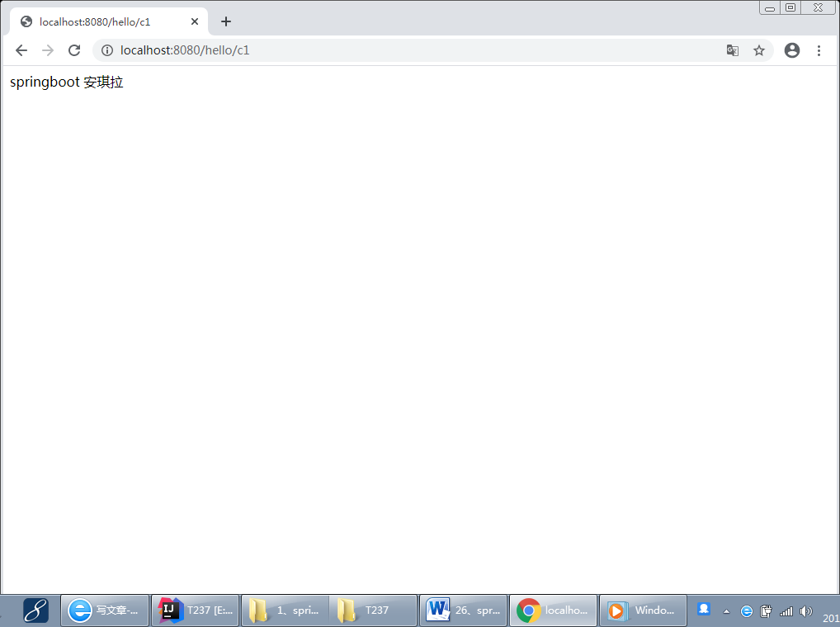The width and height of the screenshot is (840, 627).
Task: Click the power plug tray icon
Action: point(766,611)
